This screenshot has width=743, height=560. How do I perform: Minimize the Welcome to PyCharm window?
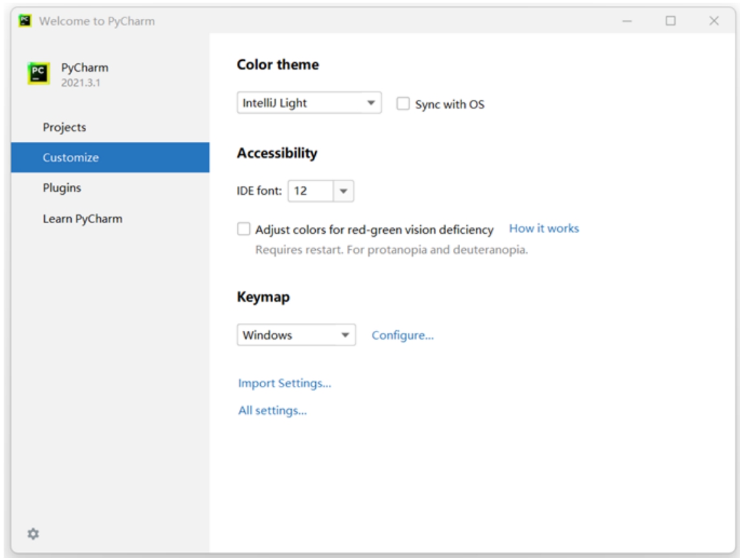(x=627, y=21)
